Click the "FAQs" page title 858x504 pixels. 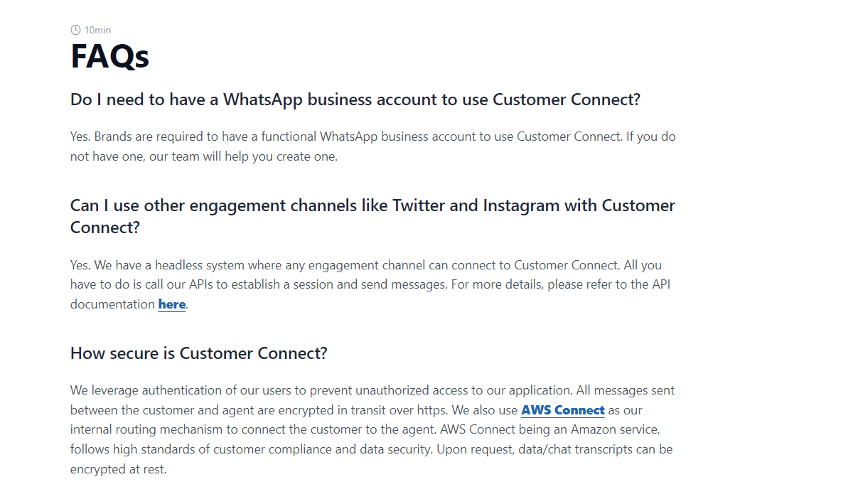point(109,56)
